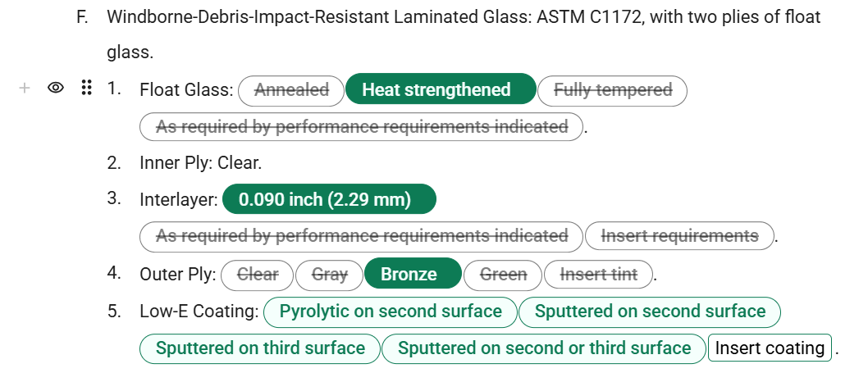Viewport: 868px width, 373px height.
Task: Click the Insert tint chip
Action: pyautogui.click(x=599, y=275)
